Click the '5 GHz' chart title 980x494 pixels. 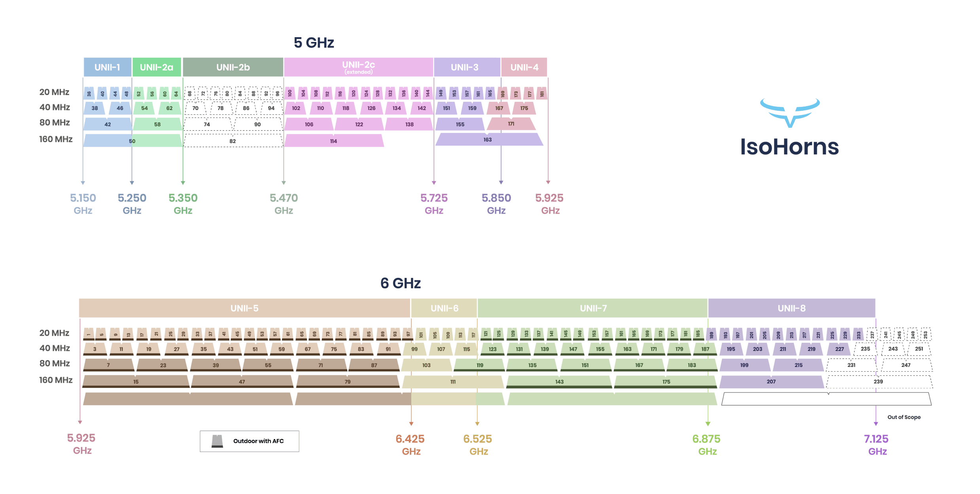[314, 42]
